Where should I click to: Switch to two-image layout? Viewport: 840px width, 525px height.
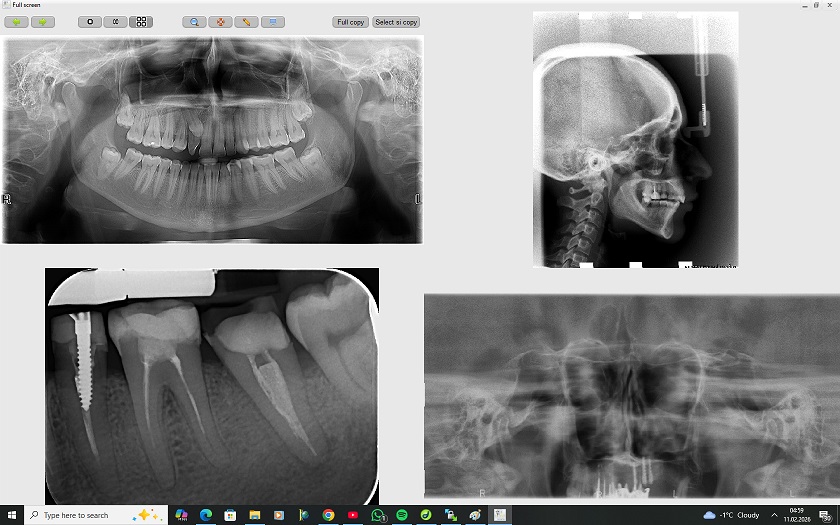click(115, 22)
